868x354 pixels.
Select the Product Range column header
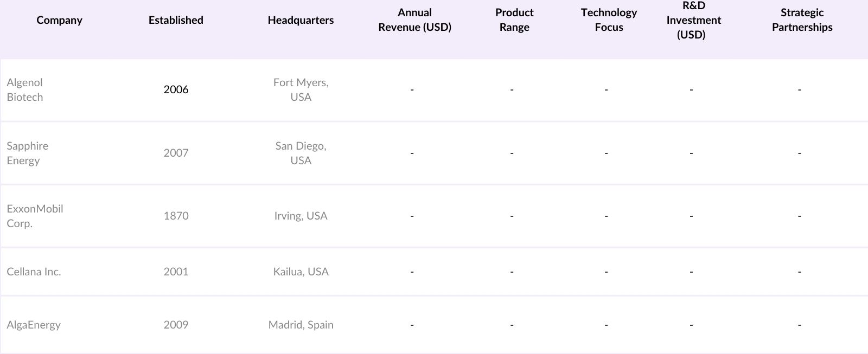click(514, 20)
